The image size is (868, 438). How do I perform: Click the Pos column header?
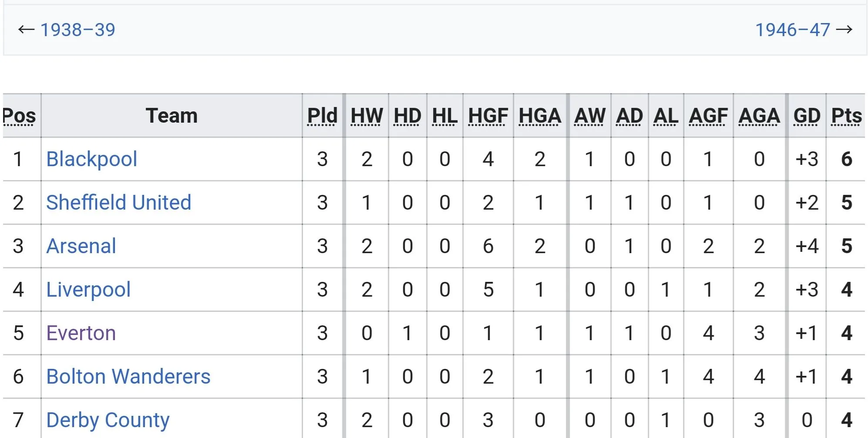[19, 116]
